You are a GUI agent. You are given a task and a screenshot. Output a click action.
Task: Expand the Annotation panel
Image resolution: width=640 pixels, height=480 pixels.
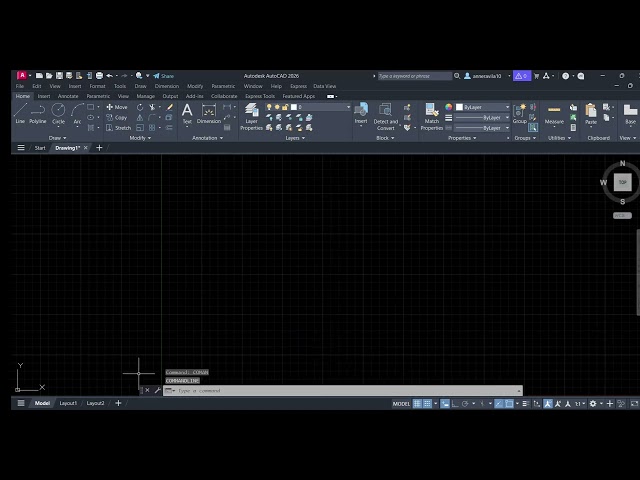(x=207, y=138)
